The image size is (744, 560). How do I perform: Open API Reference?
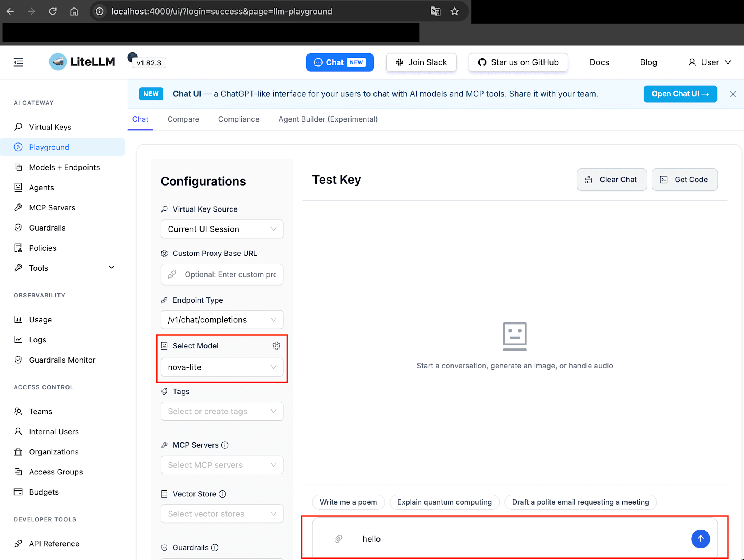(62, 543)
